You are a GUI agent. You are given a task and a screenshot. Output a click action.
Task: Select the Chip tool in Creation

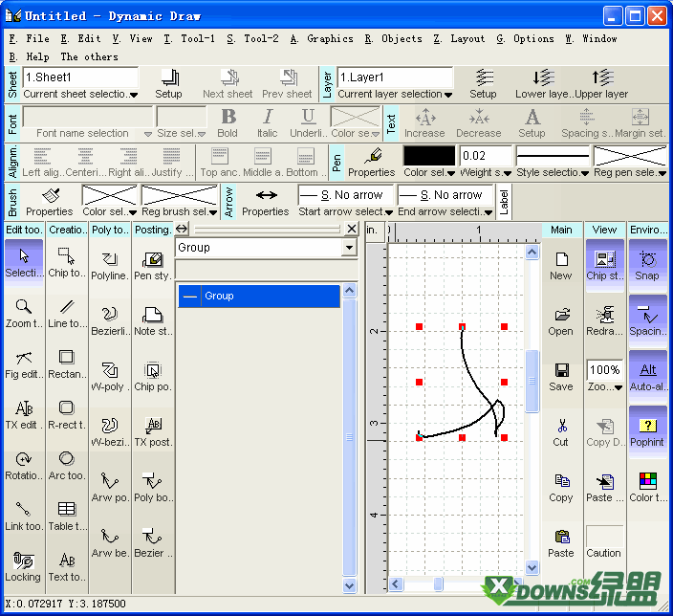pos(67,263)
